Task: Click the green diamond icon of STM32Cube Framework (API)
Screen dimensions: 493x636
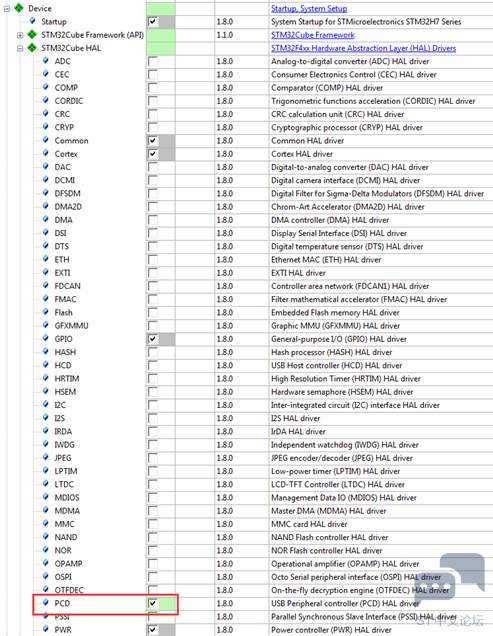Action: tap(32, 34)
